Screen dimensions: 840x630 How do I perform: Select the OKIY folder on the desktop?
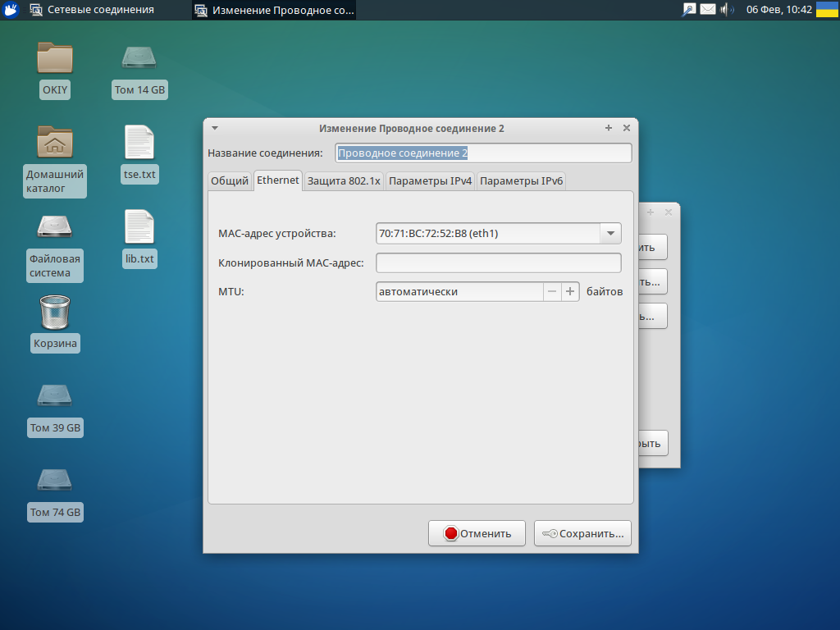55,58
